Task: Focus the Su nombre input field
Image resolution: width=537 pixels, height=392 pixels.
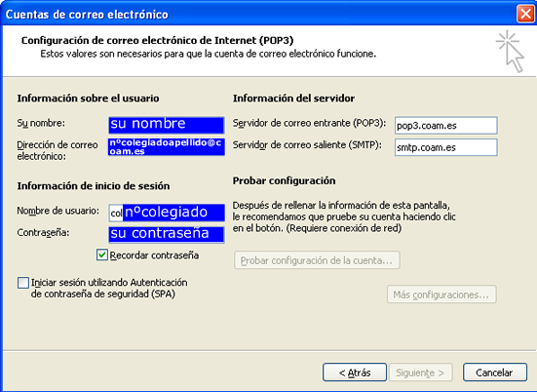Action: tap(167, 125)
